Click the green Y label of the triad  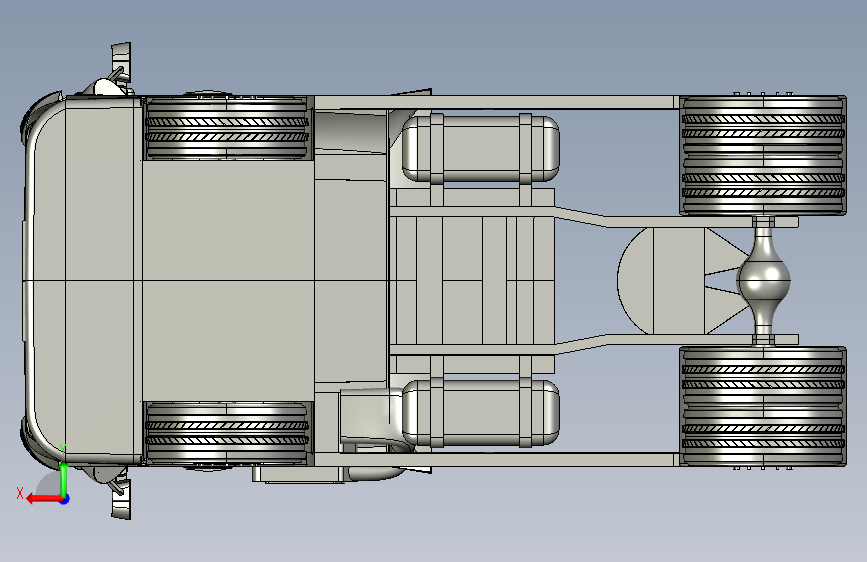pyautogui.click(x=63, y=450)
